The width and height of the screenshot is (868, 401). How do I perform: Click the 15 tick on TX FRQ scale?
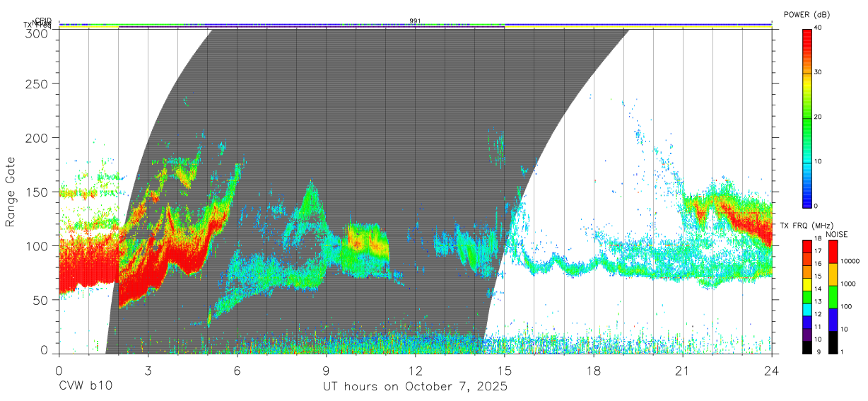click(818, 276)
